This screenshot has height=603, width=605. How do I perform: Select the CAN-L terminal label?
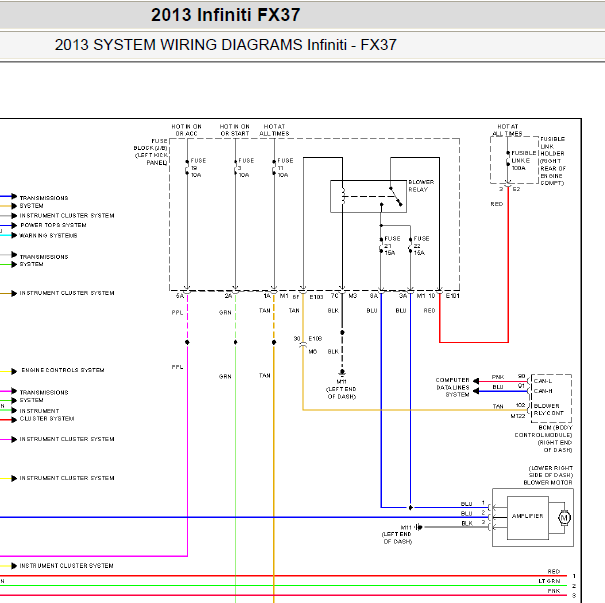coord(543,381)
